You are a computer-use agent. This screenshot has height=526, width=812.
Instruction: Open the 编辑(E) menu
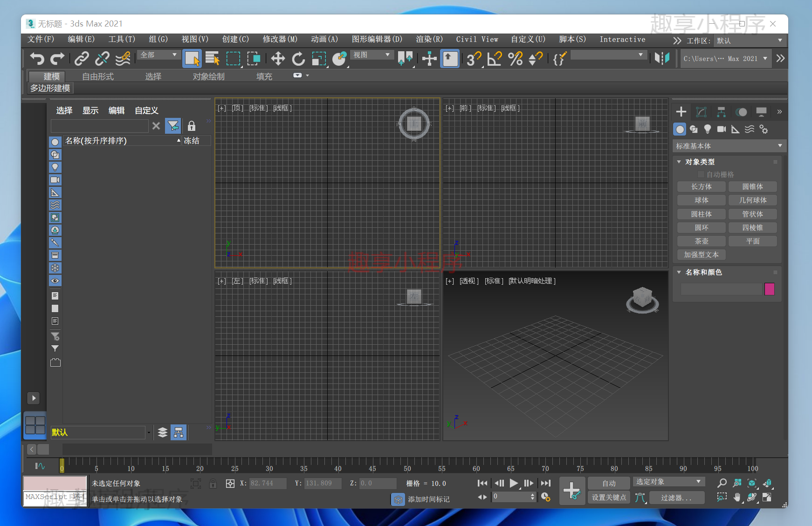(x=81, y=39)
